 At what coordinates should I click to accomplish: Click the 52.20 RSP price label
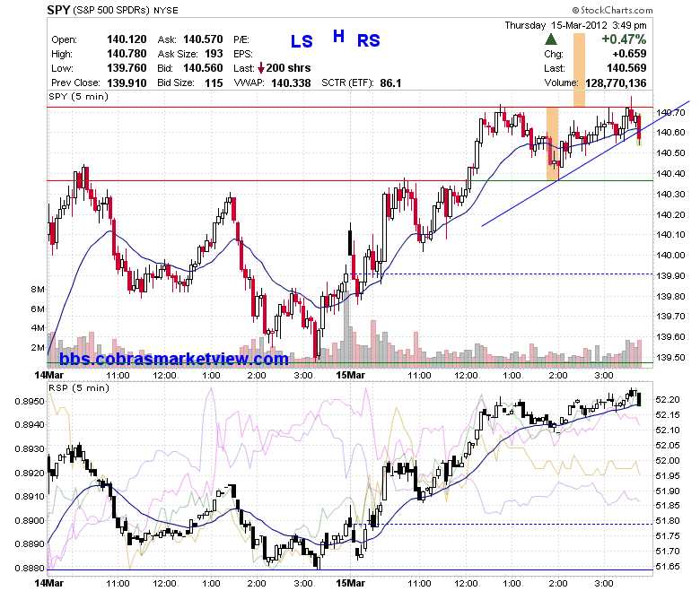(x=668, y=399)
